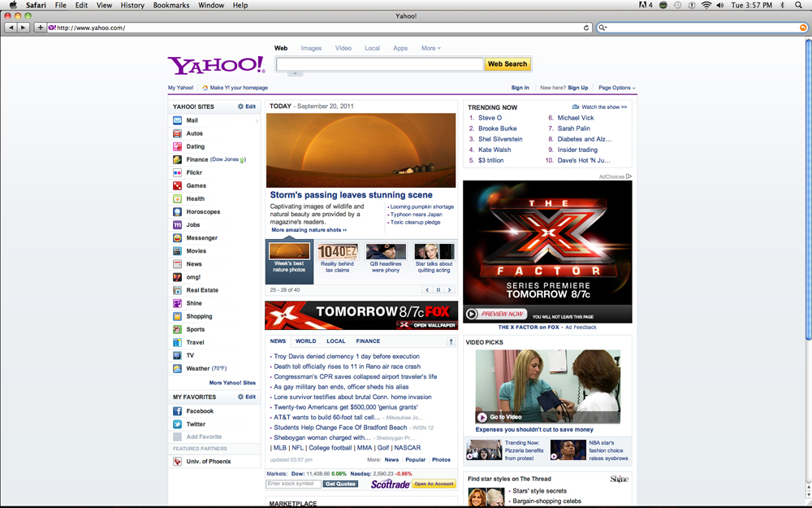
Task: Open the TV icon
Action: click(x=177, y=356)
